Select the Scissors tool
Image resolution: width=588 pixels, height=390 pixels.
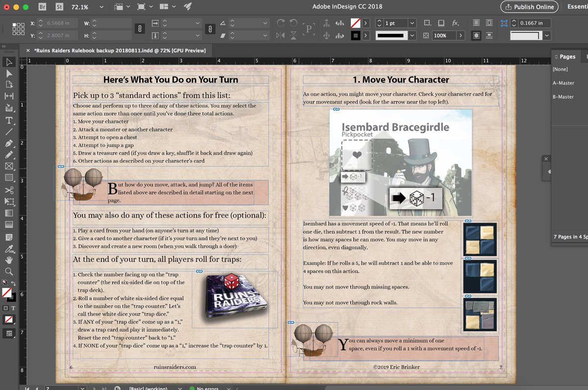pyautogui.click(x=9, y=190)
